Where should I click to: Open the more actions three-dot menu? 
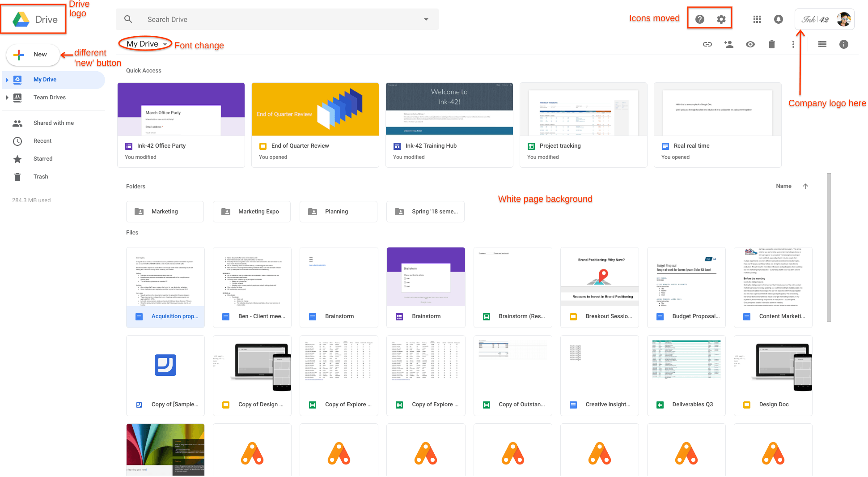[793, 44]
